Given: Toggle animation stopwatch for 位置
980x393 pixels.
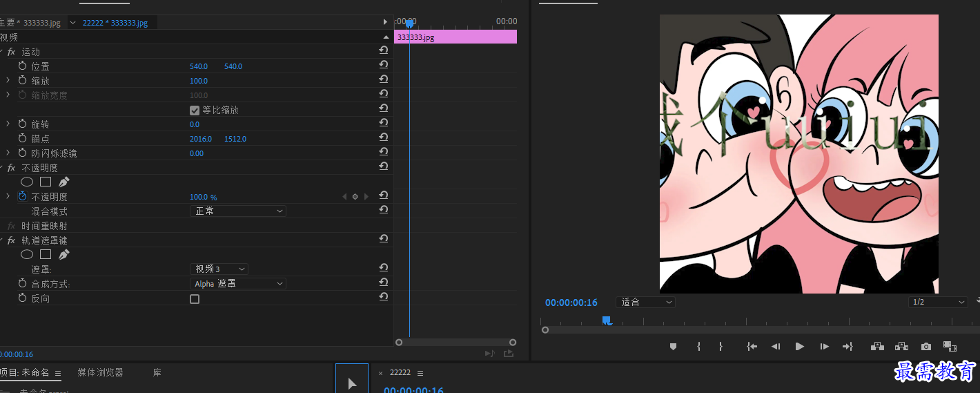Looking at the screenshot, I should (22, 66).
